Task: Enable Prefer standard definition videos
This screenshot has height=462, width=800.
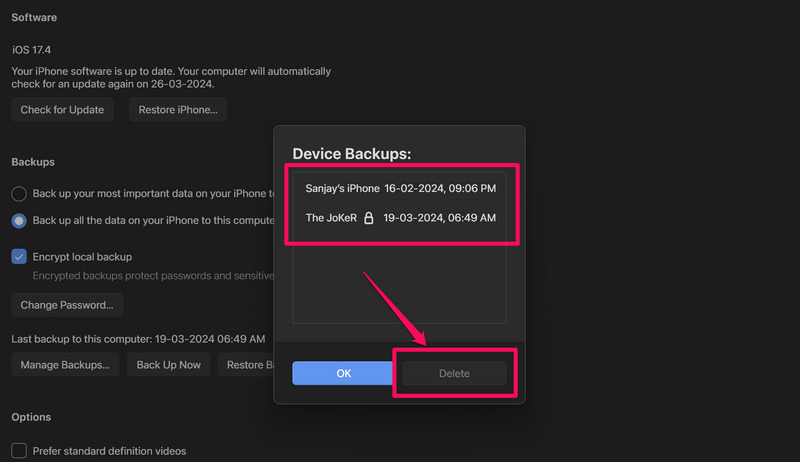Action: pos(19,451)
